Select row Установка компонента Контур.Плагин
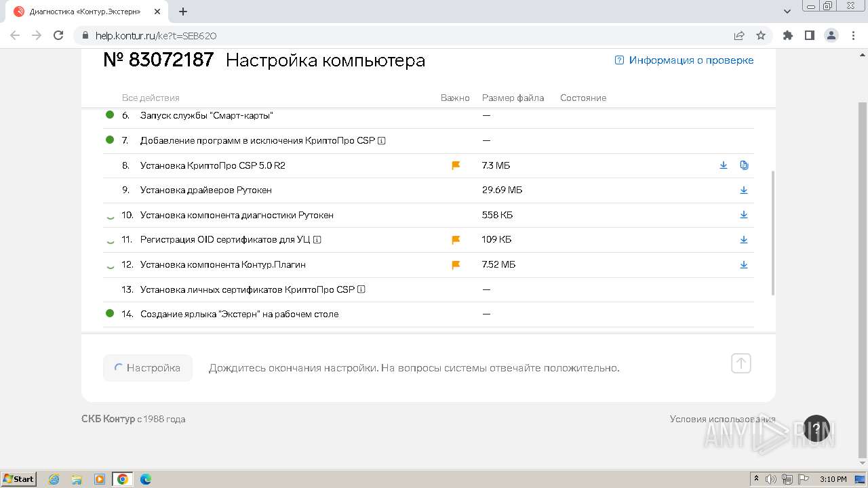This screenshot has width=868, height=488. pyautogui.click(x=429, y=265)
